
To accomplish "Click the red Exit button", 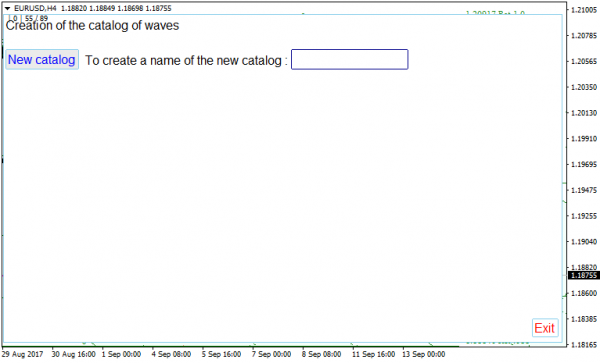I will pos(545,328).
